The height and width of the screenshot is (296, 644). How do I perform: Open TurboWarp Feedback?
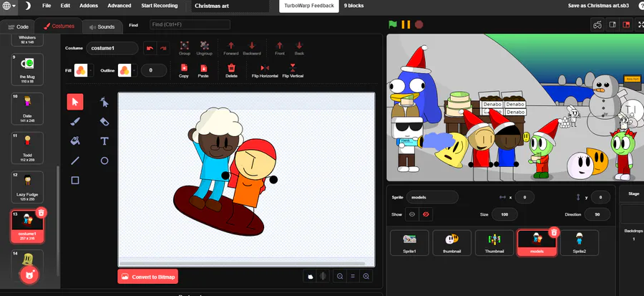[309, 6]
